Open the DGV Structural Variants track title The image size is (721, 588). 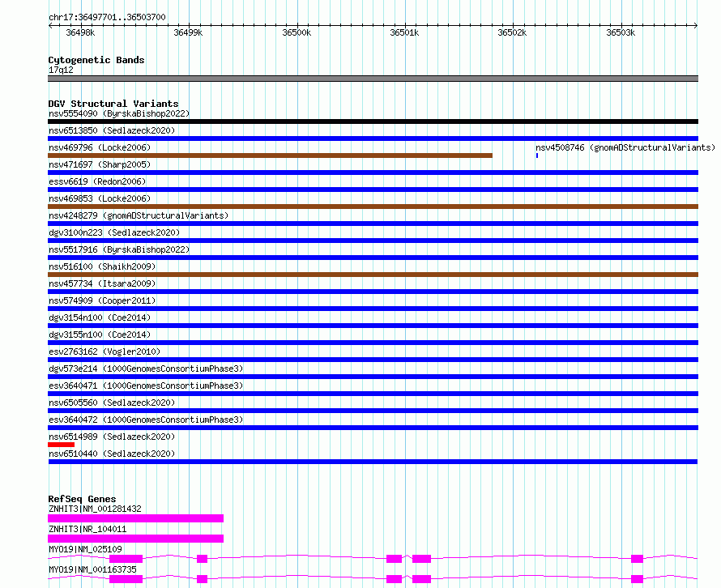pos(113,104)
